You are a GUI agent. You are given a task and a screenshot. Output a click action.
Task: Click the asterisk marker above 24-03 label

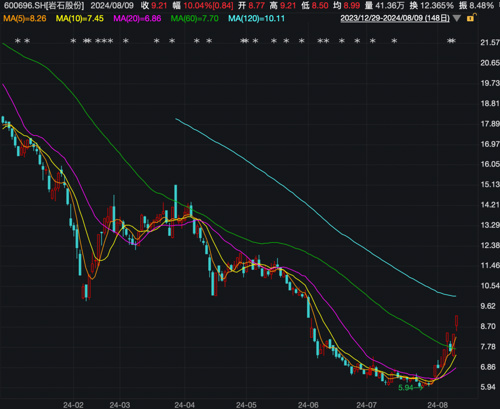tap(126, 41)
